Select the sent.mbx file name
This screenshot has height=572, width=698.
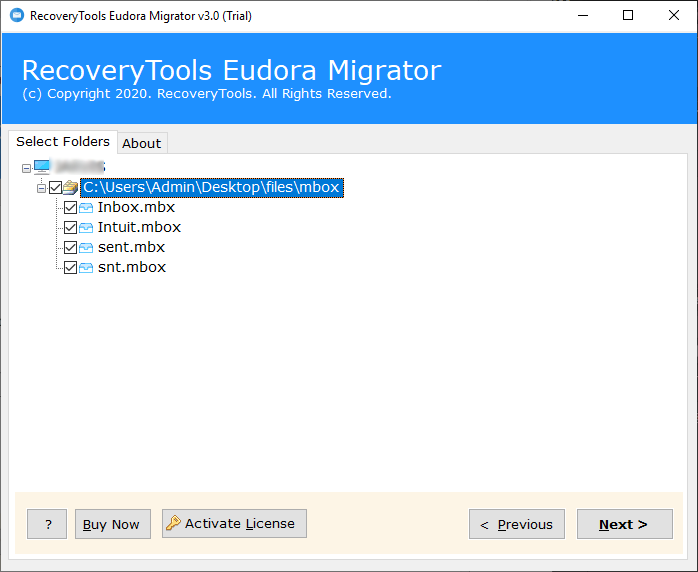coord(131,247)
